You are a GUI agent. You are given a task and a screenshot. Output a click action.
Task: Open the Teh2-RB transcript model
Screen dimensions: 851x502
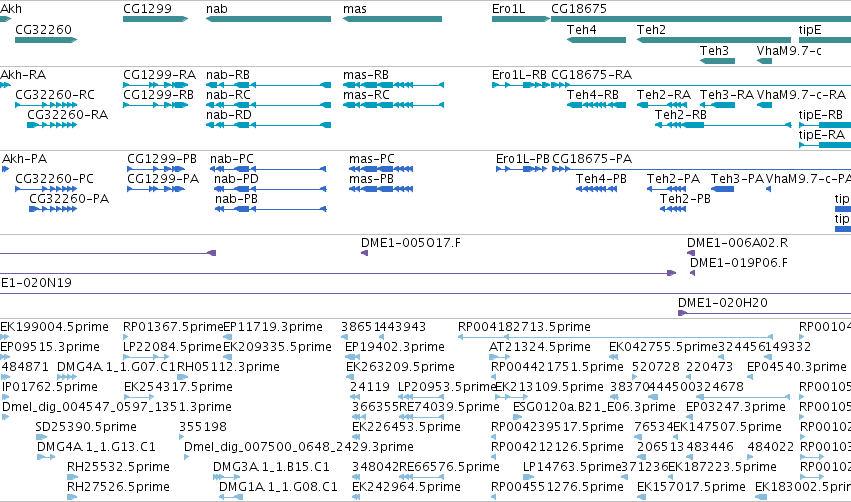coord(723,125)
